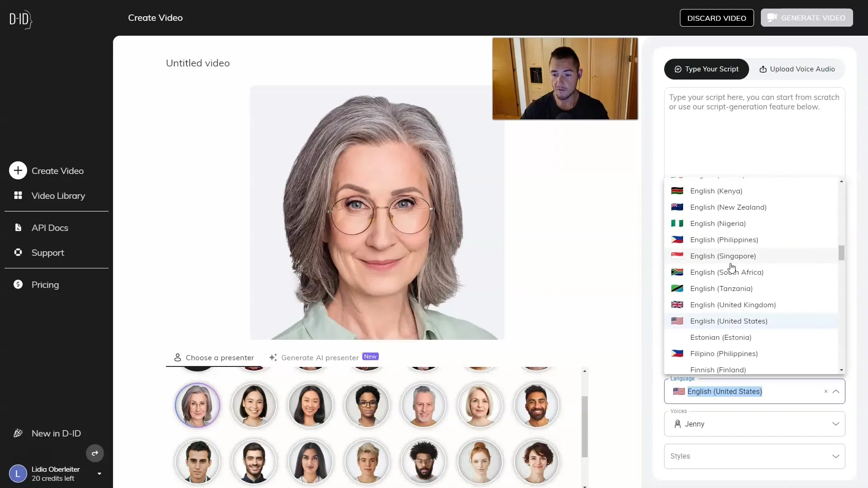This screenshot has height=488, width=868.
Task: View Pricing information
Action: coord(45,284)
